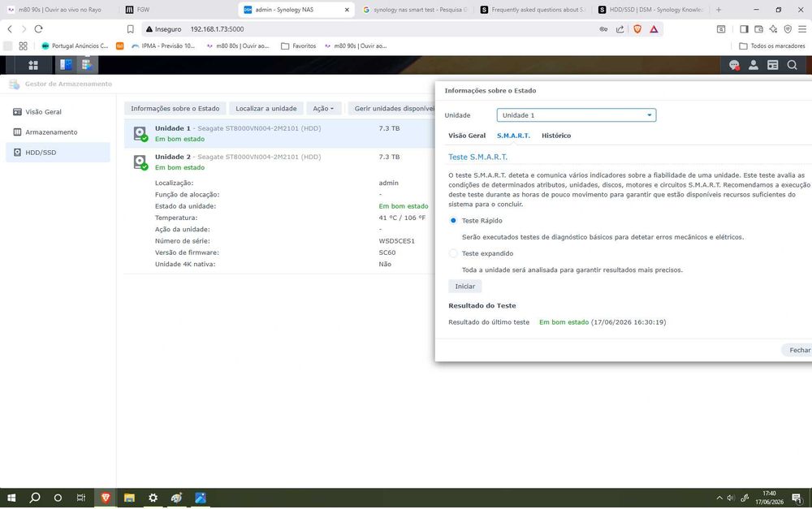812x509 pixels.
Task: Click Localizar a unidade button
Action: click(266, 108)
